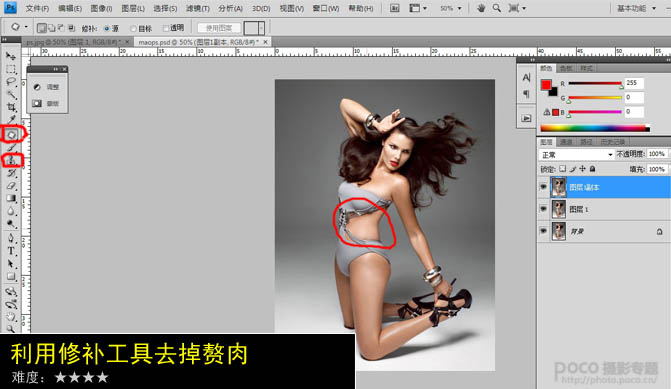Click the 使用图案 button

click(x=219, y=28)
